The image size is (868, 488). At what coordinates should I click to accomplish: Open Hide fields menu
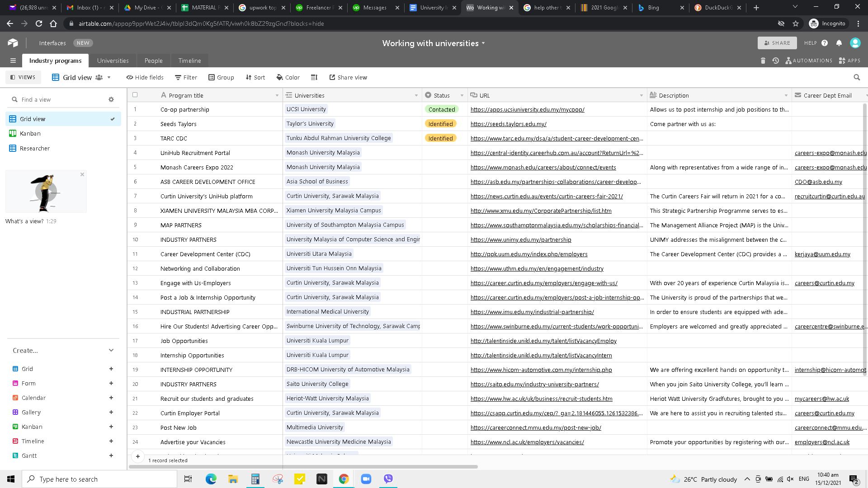(145, 77)
